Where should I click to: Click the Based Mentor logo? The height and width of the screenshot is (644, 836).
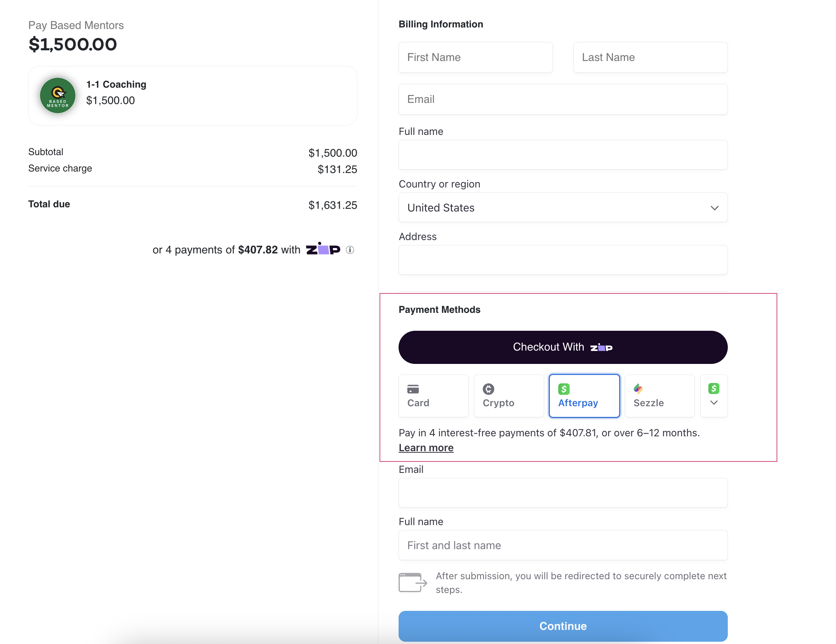58,96
